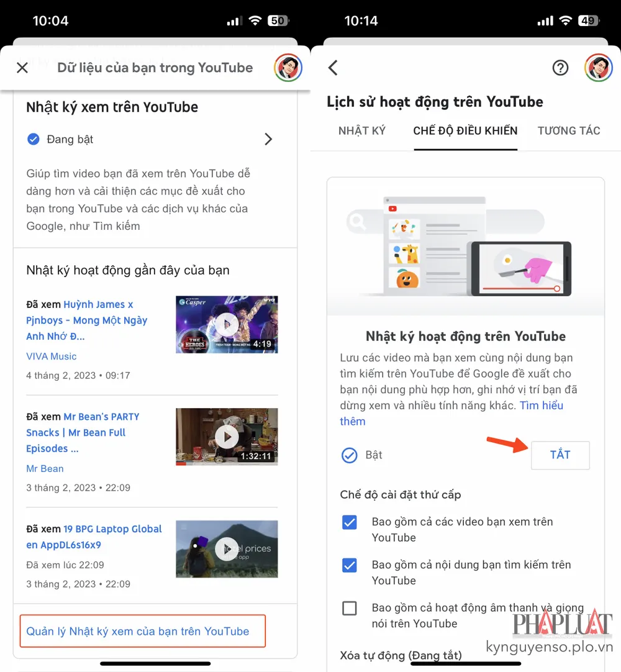
Task: Uncheck videos you watch on YouTube inclusion
Action: point(350,522)
